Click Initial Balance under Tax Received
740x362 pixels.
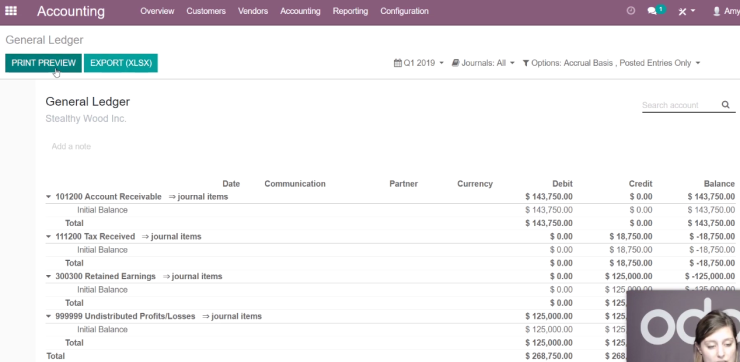coord(102,250)
